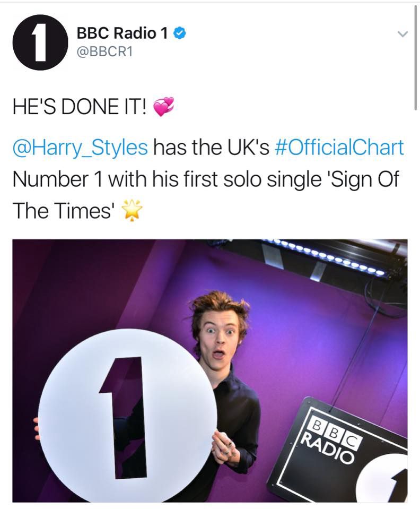Open the @Harry_Styles mention link
The image size is (420, 509).
coord(80,148)
